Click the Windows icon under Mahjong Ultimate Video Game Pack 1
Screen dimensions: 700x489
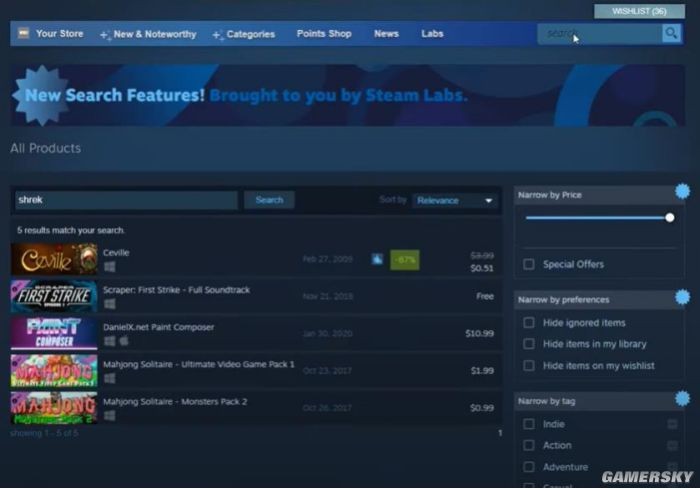[109, 378]
